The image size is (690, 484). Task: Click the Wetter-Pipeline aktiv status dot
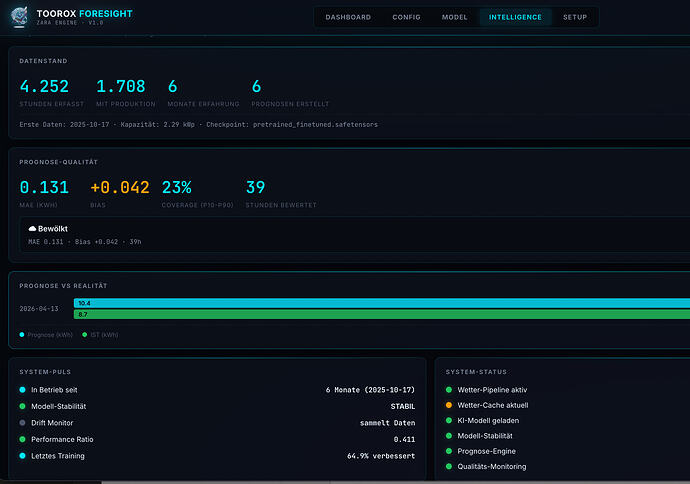pyautogui.click(x=449, y=389)
